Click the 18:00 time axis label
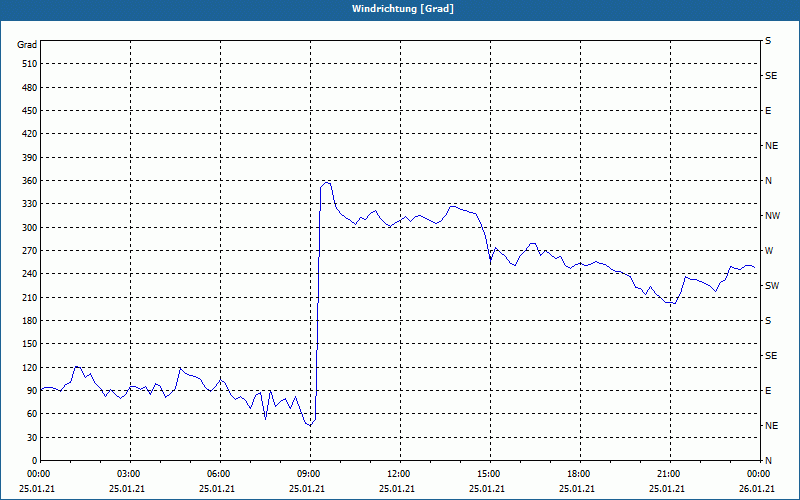The width and height of the screenshot is (800, 500). [577, 474]
